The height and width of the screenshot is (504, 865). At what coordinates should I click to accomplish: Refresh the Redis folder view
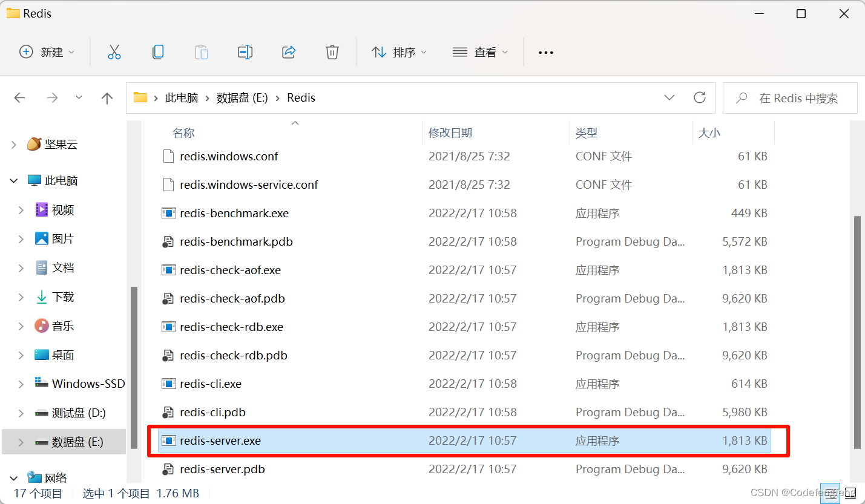[700, 97]
